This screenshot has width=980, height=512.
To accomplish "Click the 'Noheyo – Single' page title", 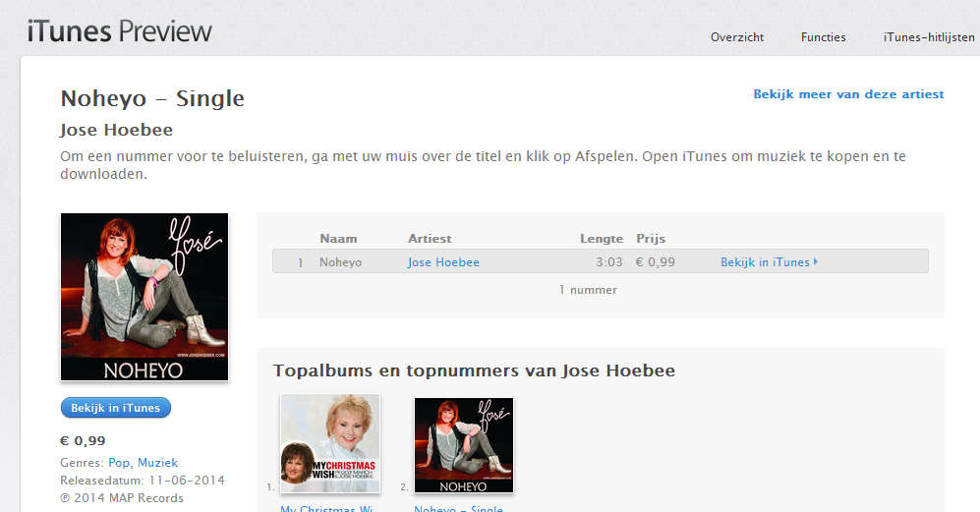I will 152,98.
